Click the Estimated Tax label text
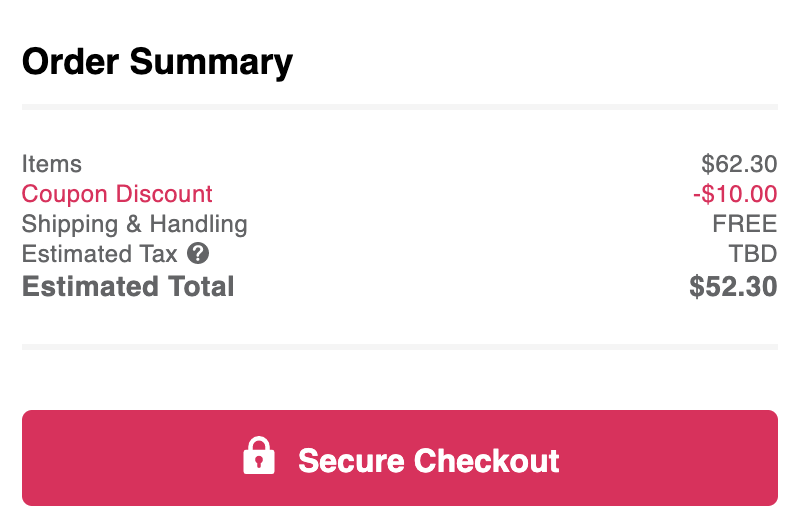Image resolution: width=802 pixels, height=520 pixels. (x=100, y=254)
